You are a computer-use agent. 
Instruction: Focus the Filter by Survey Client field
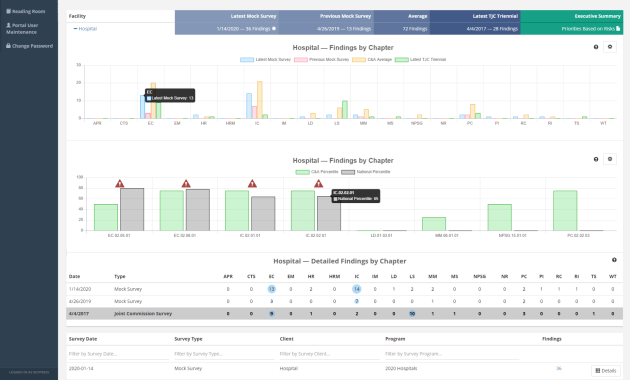329,354
